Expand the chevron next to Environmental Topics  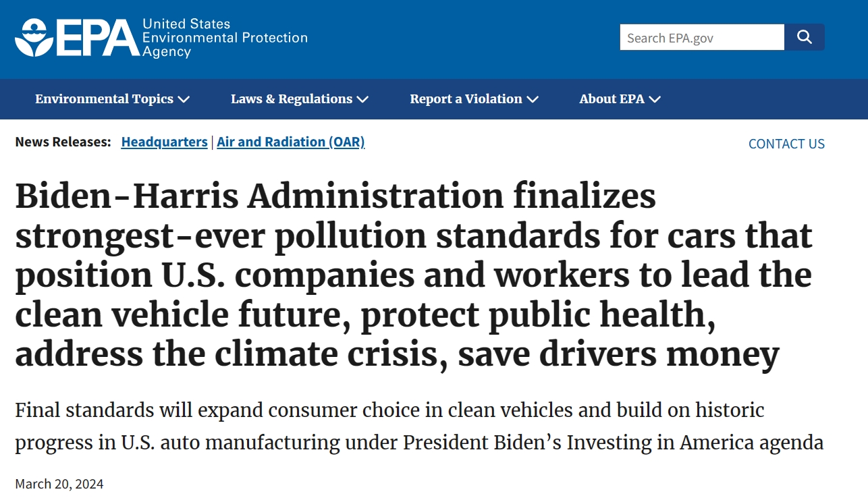[184, 100]
